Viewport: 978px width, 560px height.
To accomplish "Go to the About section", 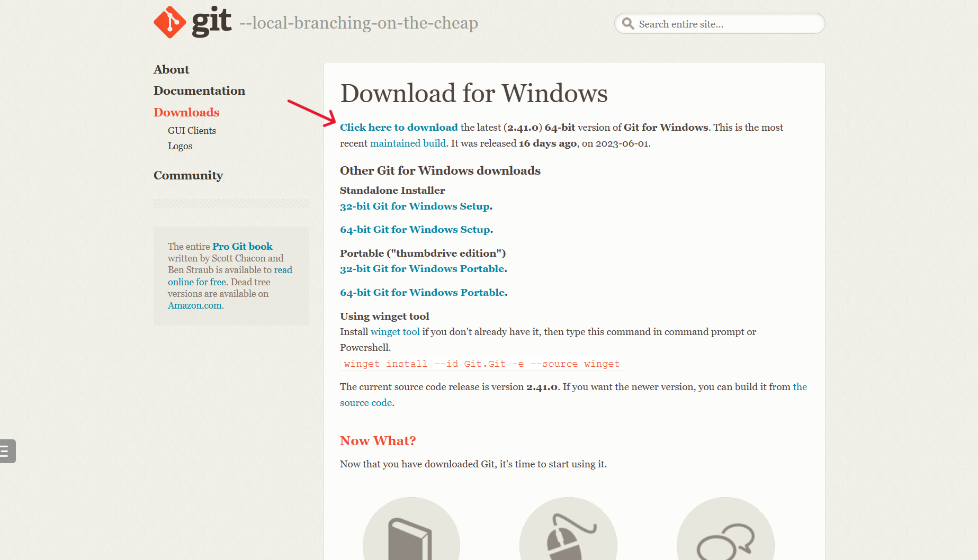I will [x=171, y=70].
